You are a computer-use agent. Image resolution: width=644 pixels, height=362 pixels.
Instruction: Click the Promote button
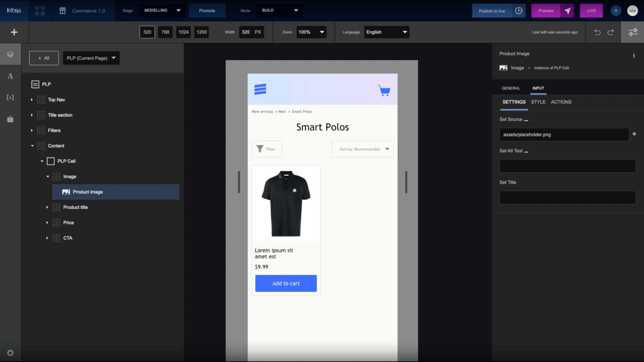click(207, 11)
